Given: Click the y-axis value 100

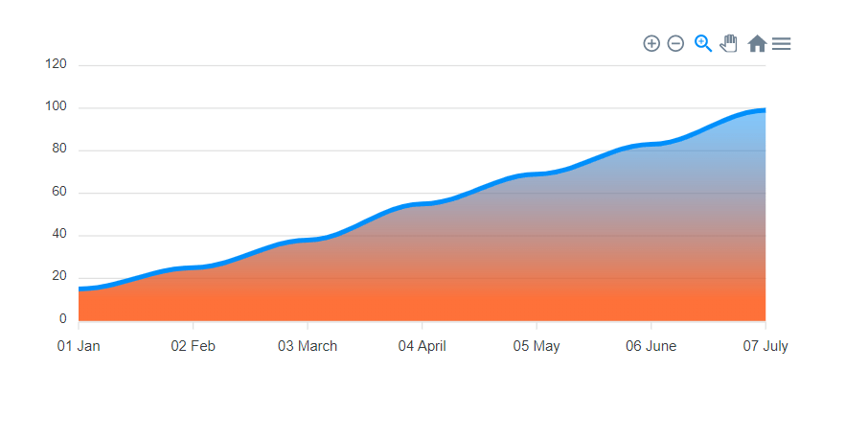Looking at the screenshot, I should click(x=57, y=106).
